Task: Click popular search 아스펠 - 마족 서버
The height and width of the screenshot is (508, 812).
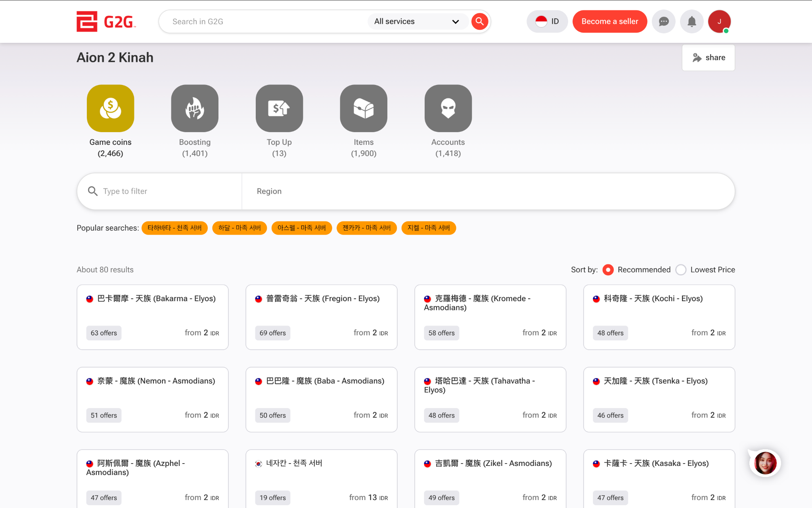Action: pyautogui.click(x=302, y=228)
